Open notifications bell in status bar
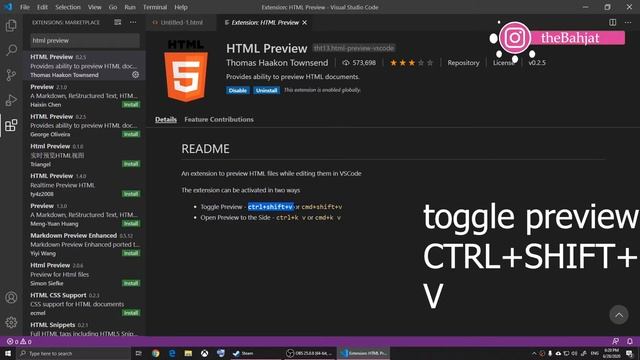 tap(630, 341)
